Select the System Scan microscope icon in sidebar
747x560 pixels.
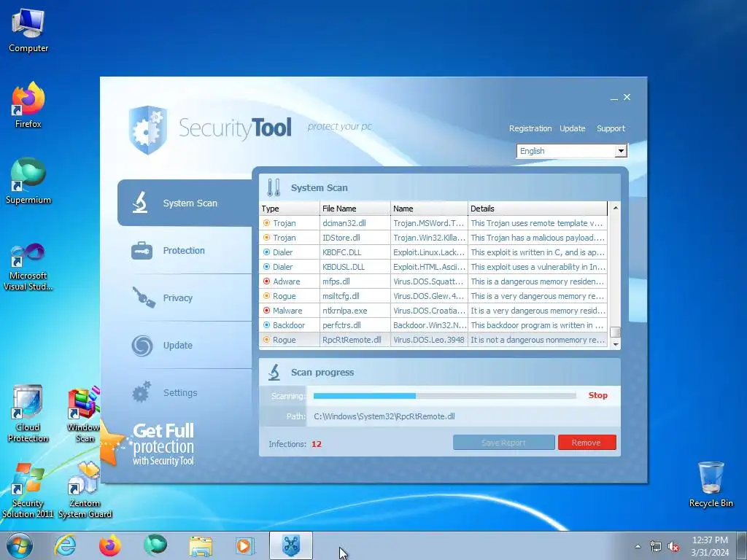click(139, 203)
